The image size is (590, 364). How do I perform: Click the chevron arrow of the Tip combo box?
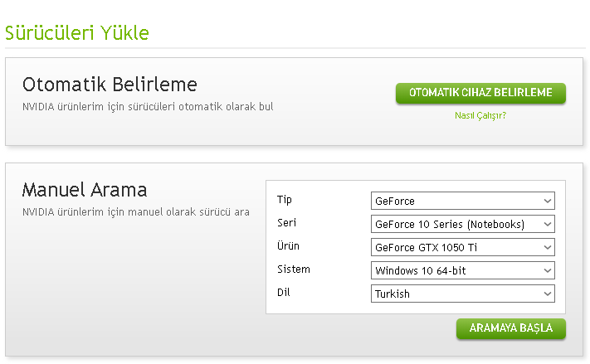click(547, 201)
